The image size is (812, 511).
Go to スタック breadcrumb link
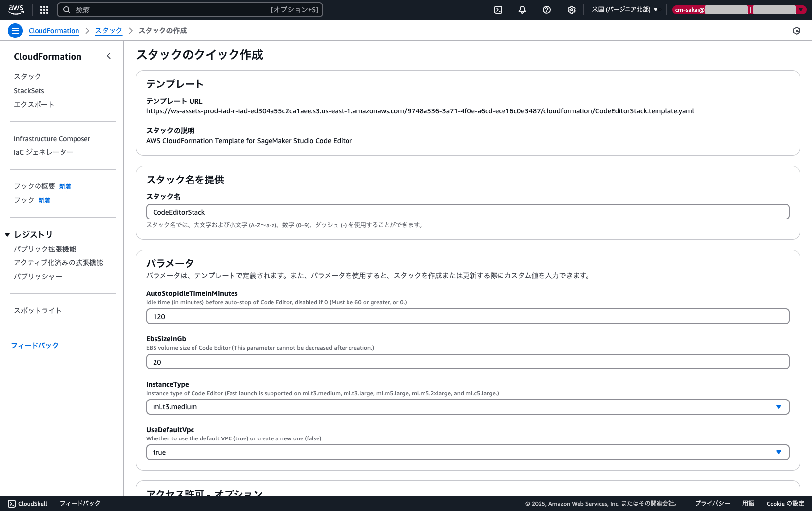[x=109, y=31]
